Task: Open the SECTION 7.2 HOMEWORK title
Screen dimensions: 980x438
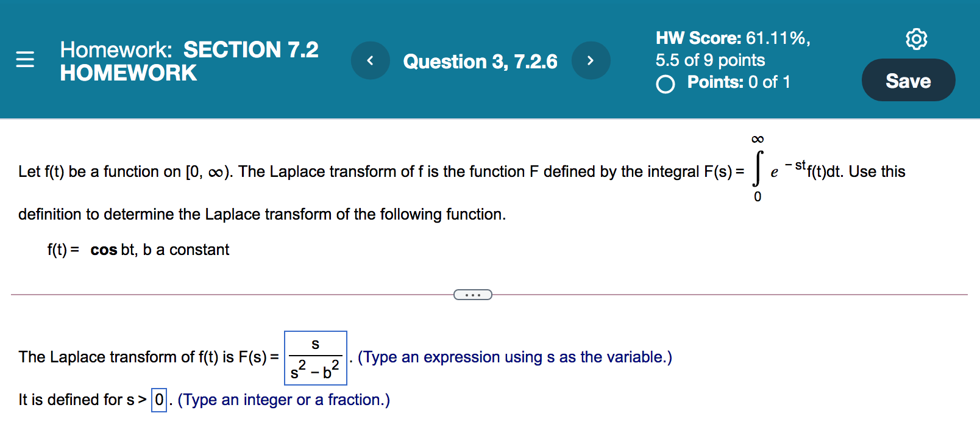Action: coord(189,61)
